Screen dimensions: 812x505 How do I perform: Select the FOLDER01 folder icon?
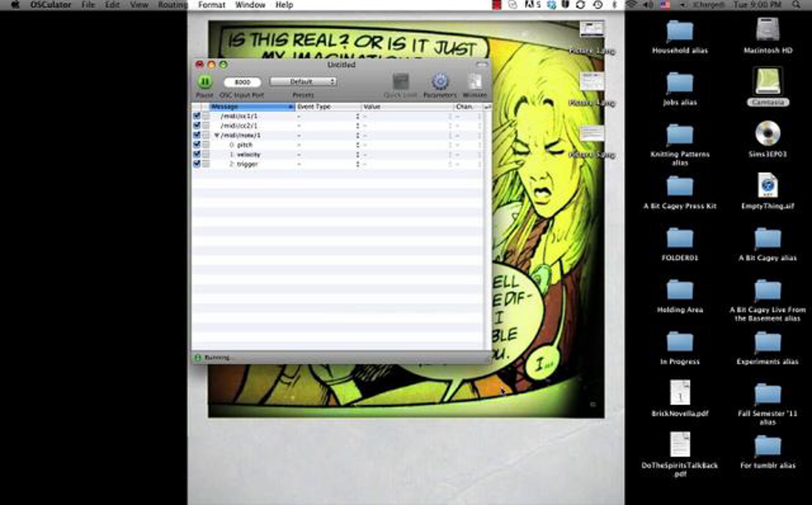(680, 238)
